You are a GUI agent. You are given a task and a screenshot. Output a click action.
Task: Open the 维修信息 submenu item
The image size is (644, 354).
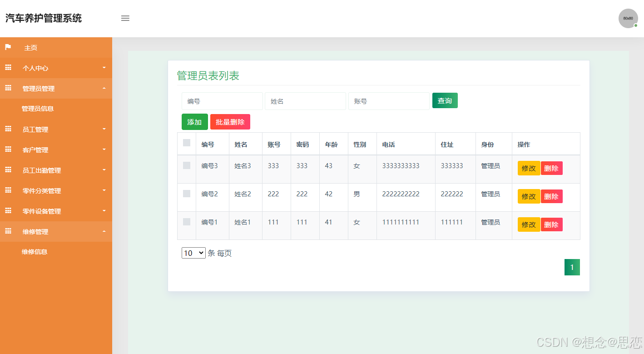tap(35, 251)
